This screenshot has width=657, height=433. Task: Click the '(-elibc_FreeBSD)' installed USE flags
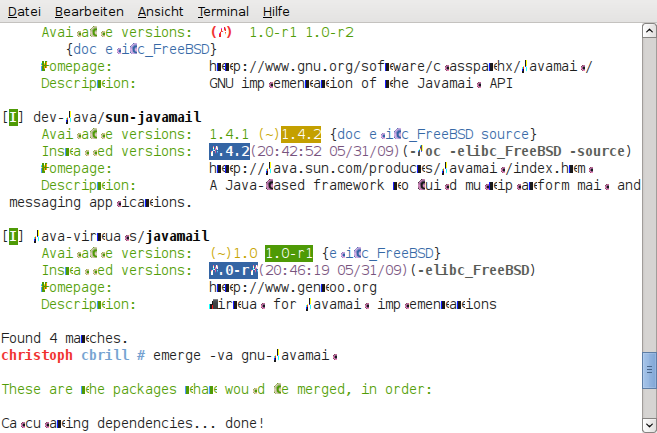pos(473,270)
